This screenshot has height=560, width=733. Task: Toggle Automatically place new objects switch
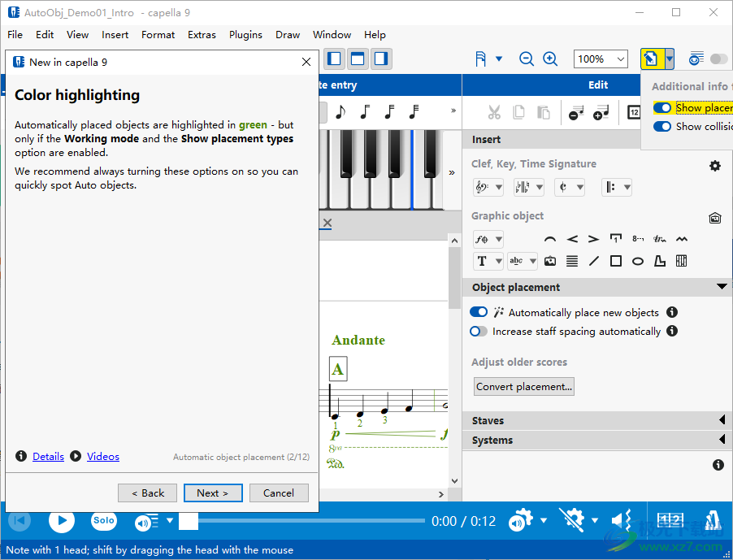pos(479,312)
